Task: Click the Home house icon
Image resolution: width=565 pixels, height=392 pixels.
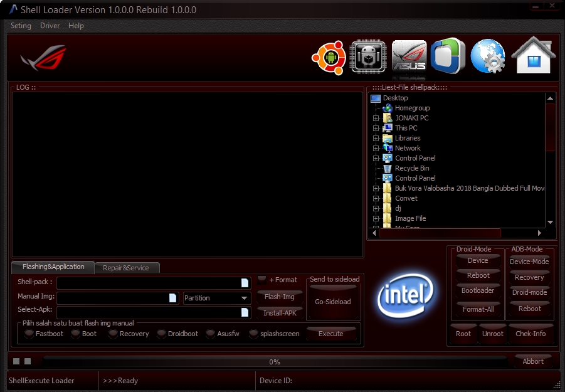Action: (x=533, y=55)
